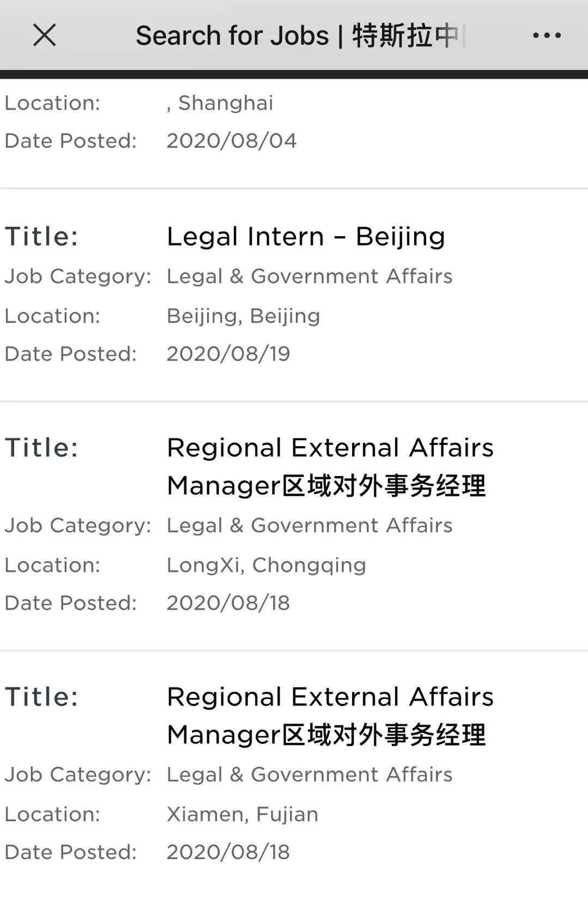Click the Job Category label for the Xiamen role
Image resolution: width=588 pixels, height=908 pixels.
78,774
